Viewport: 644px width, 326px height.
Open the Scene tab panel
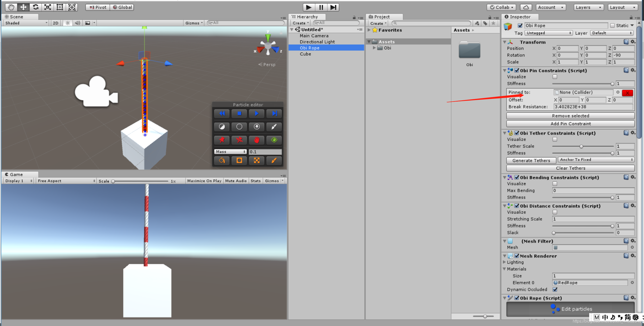coord(15,16)
